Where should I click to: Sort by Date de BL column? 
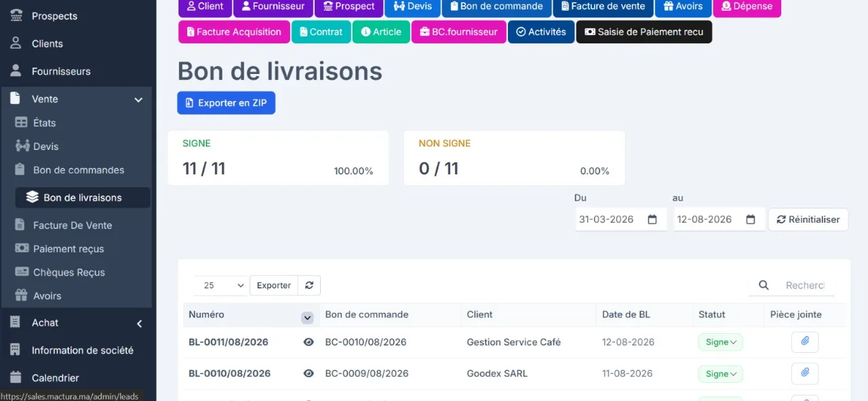644,315
